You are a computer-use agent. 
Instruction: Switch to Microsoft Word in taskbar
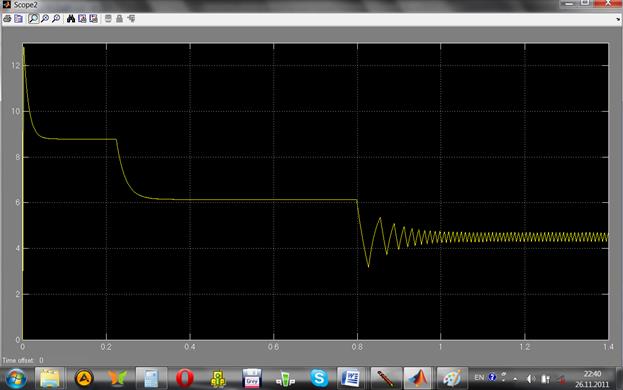click(x=351, y=378)
